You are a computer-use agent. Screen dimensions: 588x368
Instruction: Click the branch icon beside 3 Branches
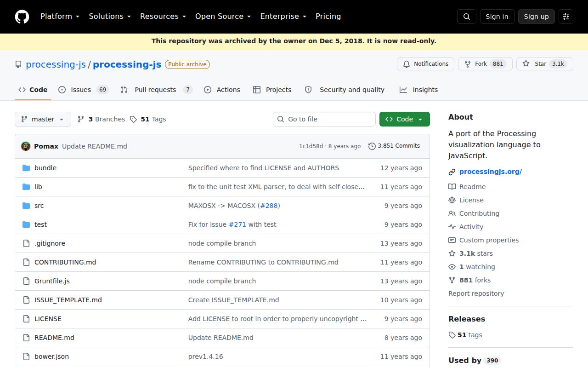(x=81, y=119)
